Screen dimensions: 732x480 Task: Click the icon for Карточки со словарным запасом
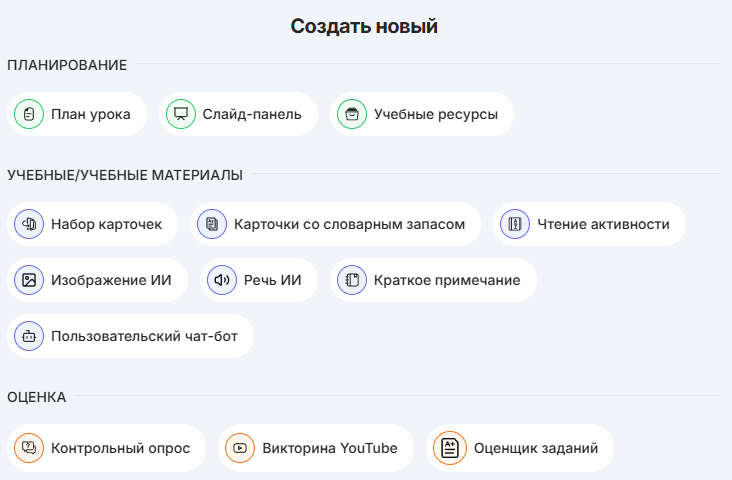click(212, 224)
